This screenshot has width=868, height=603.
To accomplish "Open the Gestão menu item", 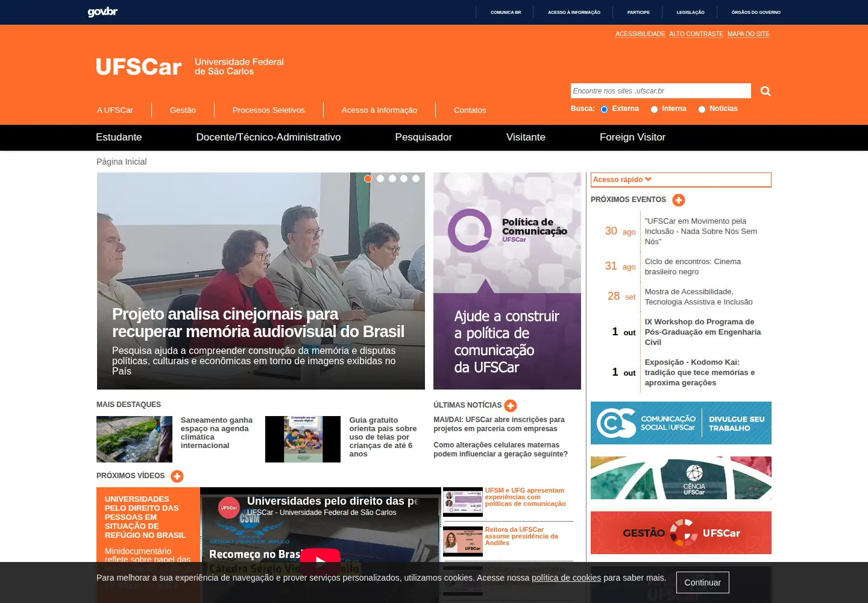I will [183, 110].
